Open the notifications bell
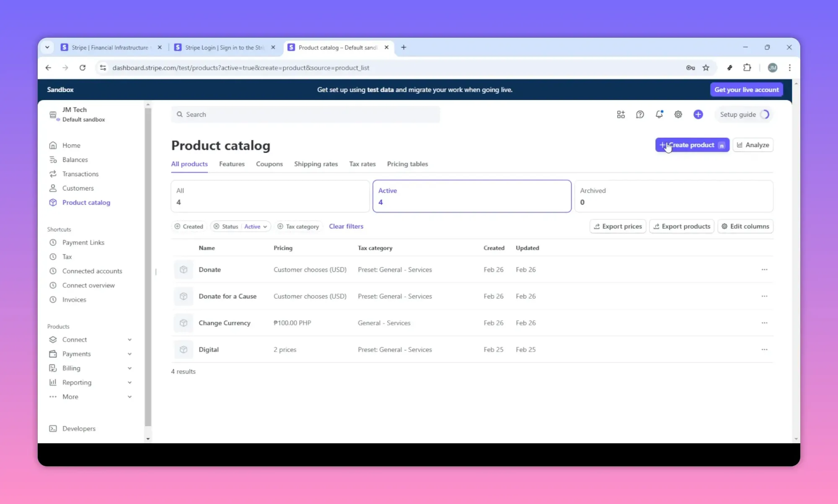The height and width of the screenshot is (504, 838). (x=659, y=114)
